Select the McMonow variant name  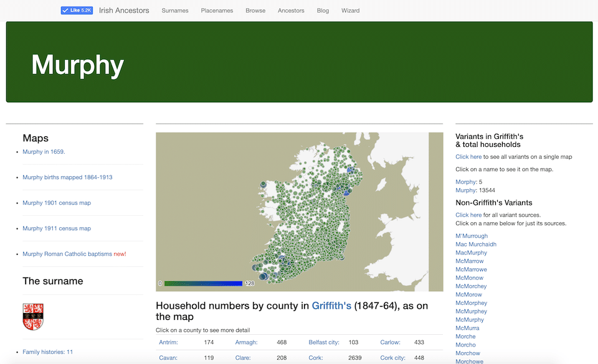[470, 278]
